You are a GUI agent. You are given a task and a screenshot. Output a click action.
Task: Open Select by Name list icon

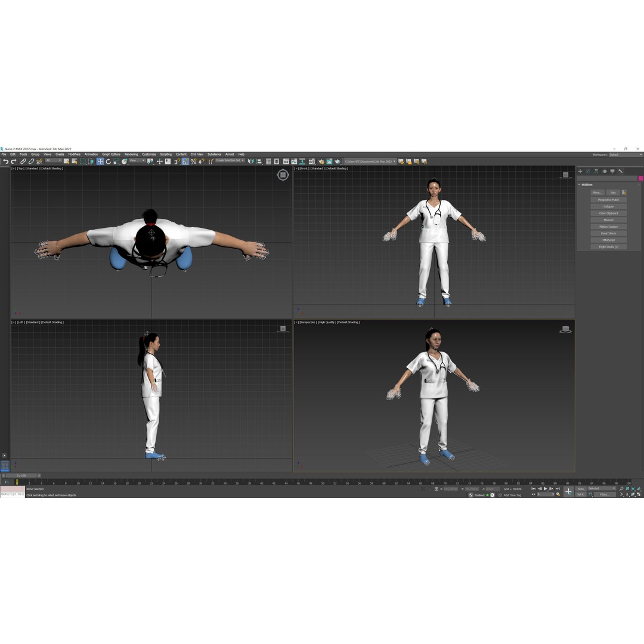tap(75, 162)
